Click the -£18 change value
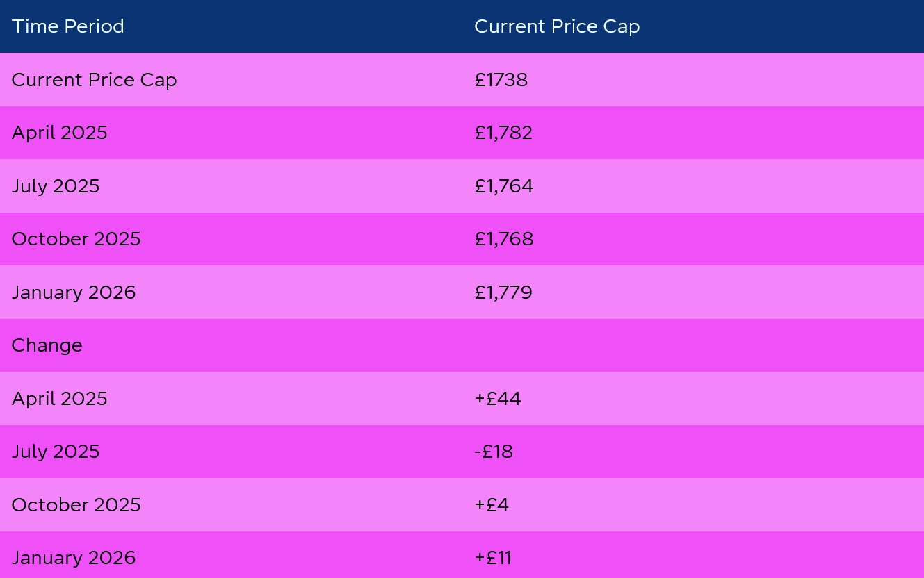This screenshot has width=924, height=578. coord(494,452)
